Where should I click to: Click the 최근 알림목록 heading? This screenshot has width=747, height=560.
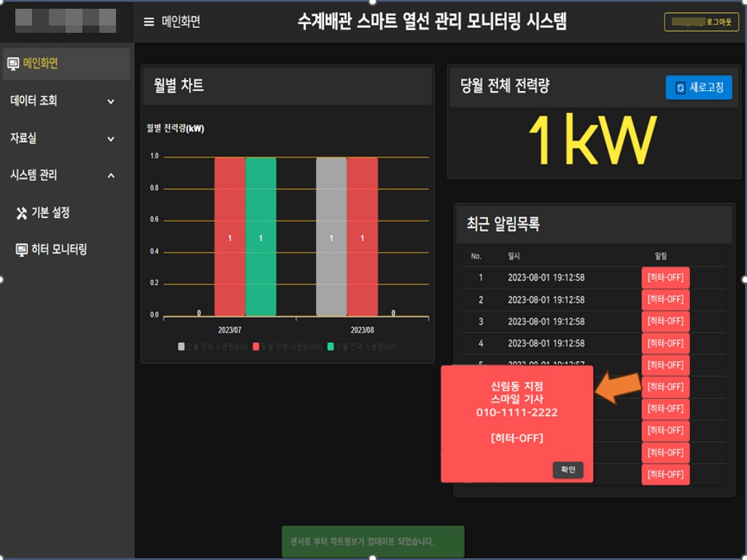point(503,224)
